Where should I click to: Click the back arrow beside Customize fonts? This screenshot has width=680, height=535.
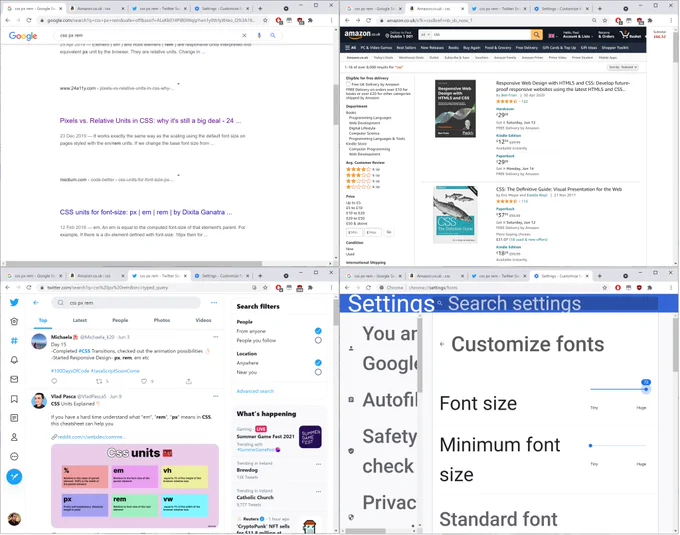pyautogui.click(x=442, y=344)
